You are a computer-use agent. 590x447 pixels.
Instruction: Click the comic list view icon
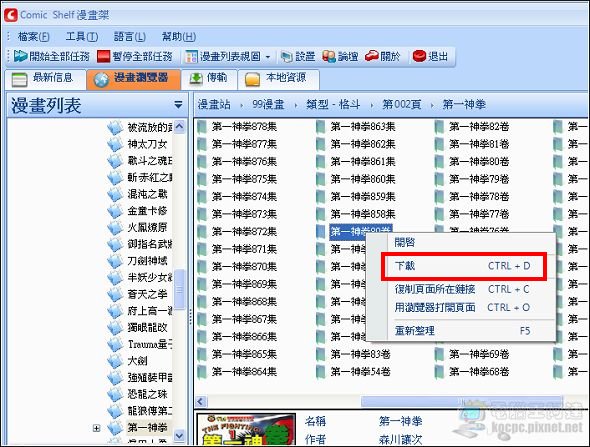coord(191,57)
